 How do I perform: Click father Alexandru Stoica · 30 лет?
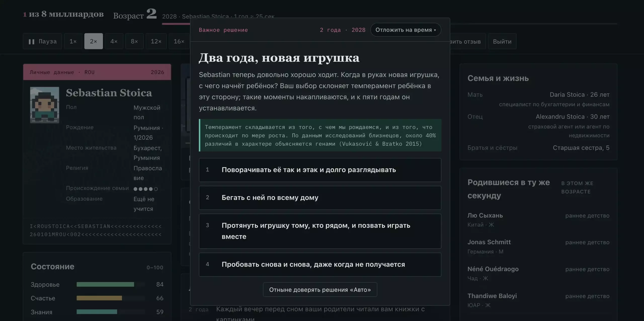[x=572, y=117]
